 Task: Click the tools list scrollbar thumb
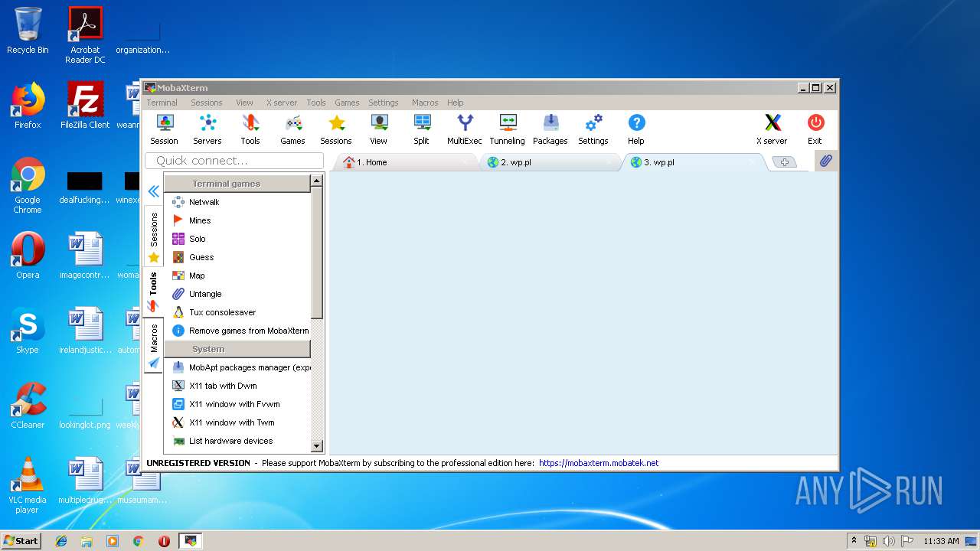coord(317,255)
